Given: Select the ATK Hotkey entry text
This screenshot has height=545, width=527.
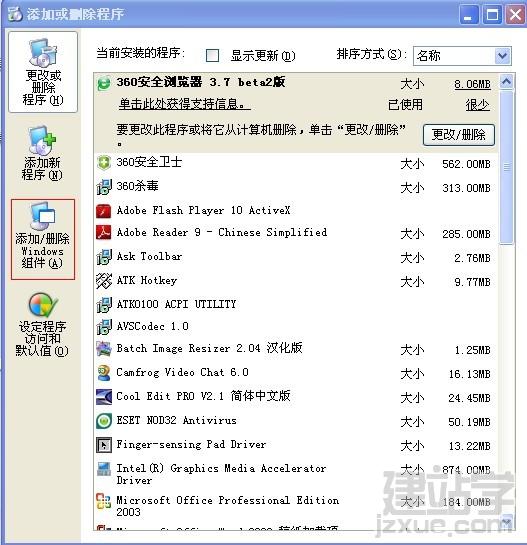Looking at the screenshot, I should pyautogui.click(x=147, y=280).
